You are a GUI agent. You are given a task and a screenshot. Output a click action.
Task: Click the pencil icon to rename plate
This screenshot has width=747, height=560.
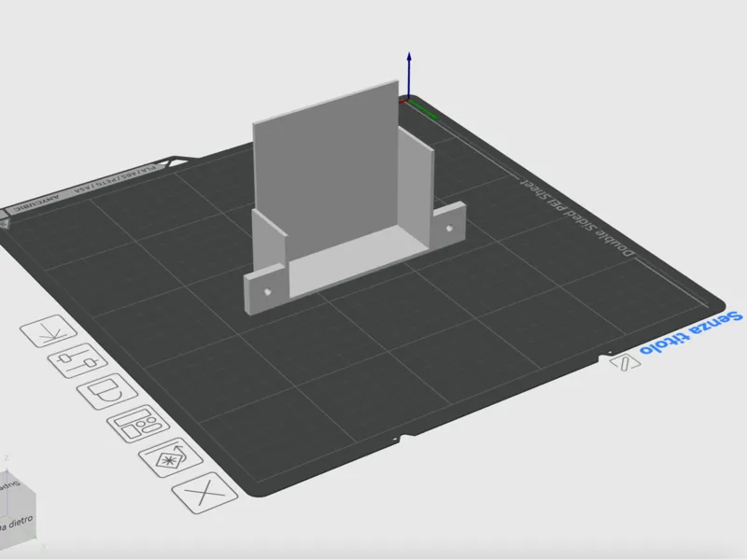(625, 363)
